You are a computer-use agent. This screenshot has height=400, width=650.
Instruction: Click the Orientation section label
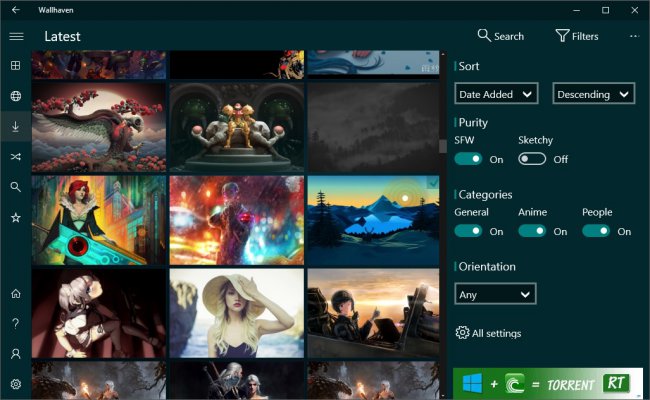click(487, 267)
